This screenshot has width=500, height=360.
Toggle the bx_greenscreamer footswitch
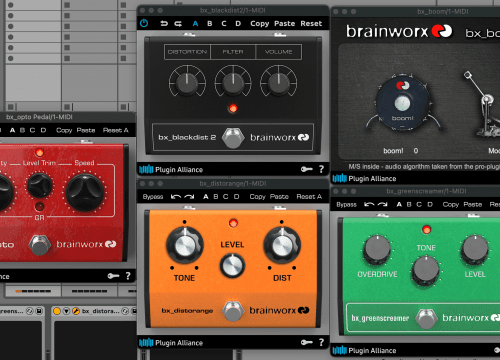[426, 318]
